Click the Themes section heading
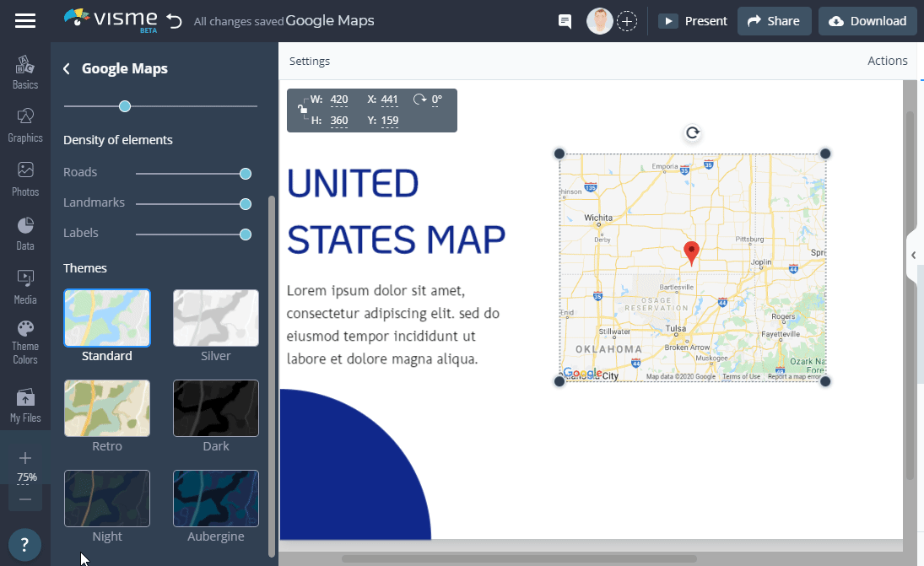The width and height of the screenshot is (924, 566). 85,268
